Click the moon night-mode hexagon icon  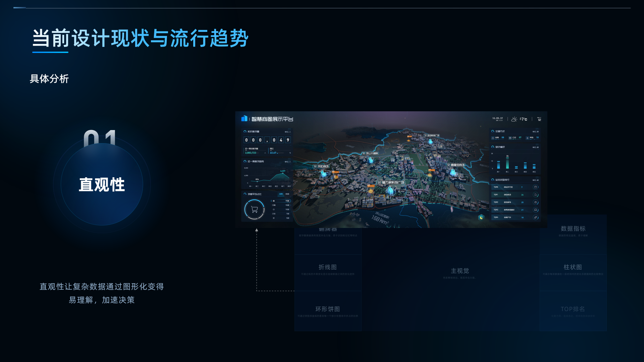pos(481,217)
